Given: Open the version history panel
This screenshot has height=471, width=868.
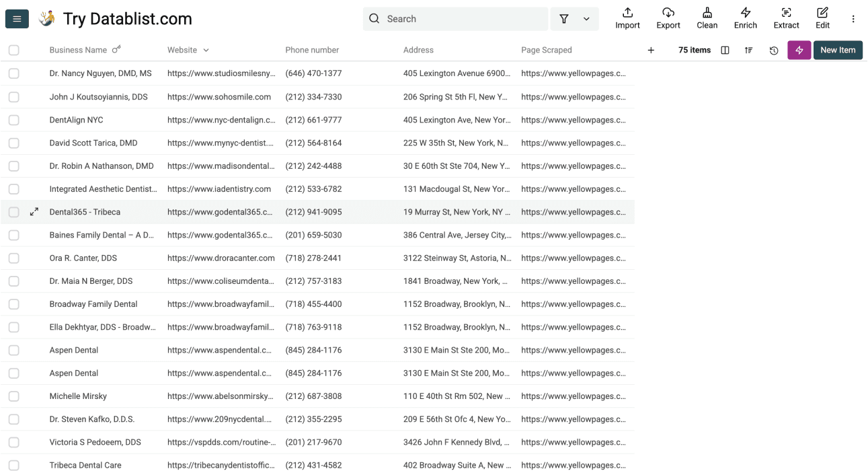Looking at the screenshot, I should pyautogui.click(x=773, y=50).
